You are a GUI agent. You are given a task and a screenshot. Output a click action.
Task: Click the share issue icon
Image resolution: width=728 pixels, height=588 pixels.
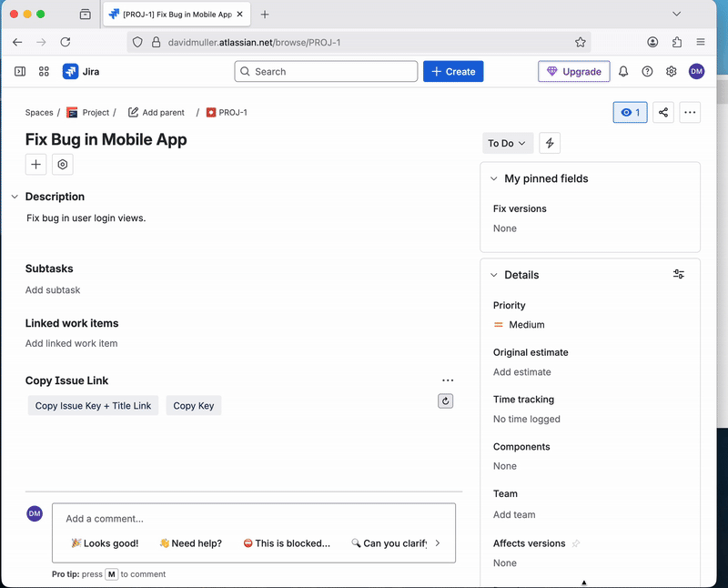tap(663, 113)
